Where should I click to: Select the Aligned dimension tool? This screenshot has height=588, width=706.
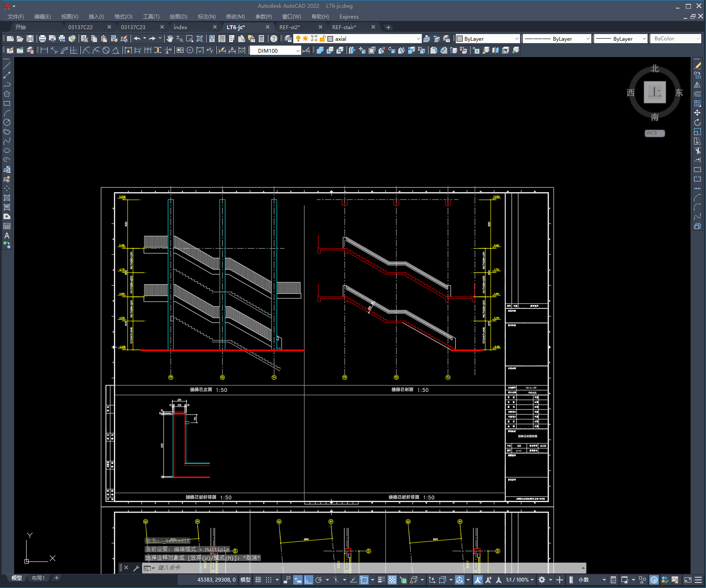54,50
